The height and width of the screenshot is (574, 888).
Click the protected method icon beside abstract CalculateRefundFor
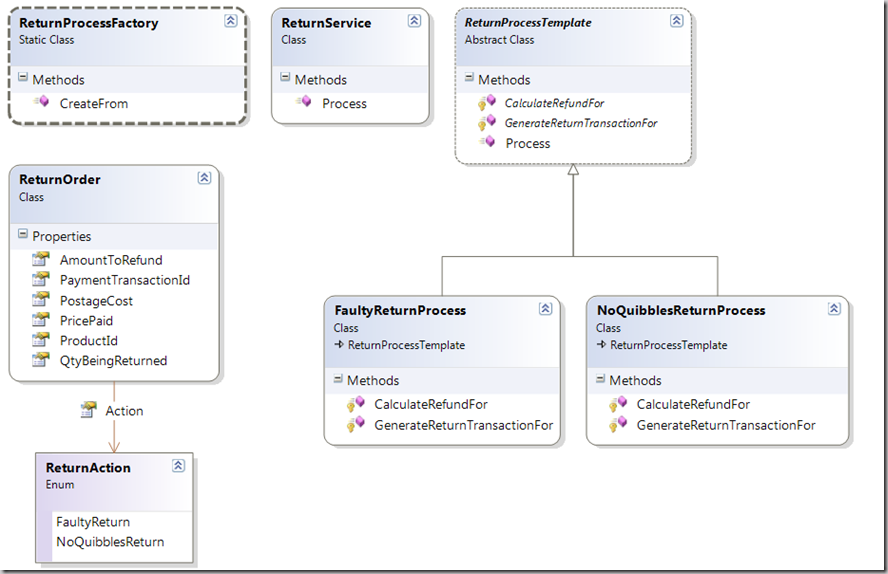(x=486, y=102)
